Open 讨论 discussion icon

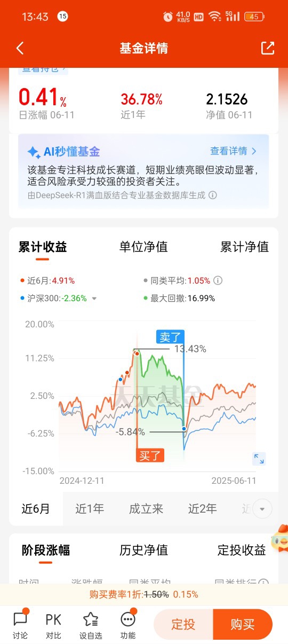pos(20,619)
